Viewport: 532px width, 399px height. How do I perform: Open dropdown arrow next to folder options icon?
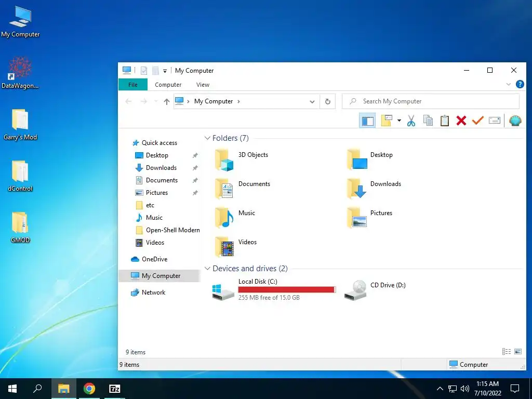pos(399,121)
